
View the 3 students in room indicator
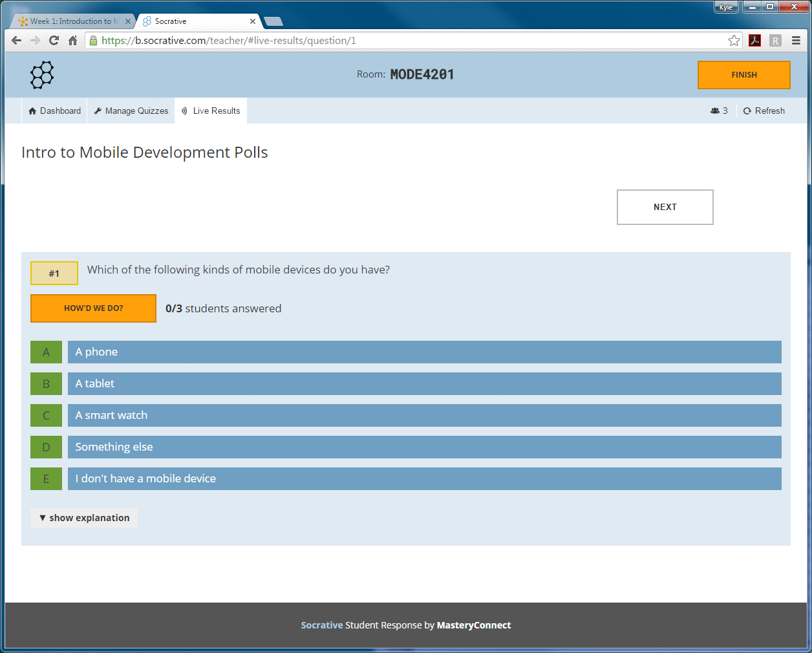click(719, 111)
